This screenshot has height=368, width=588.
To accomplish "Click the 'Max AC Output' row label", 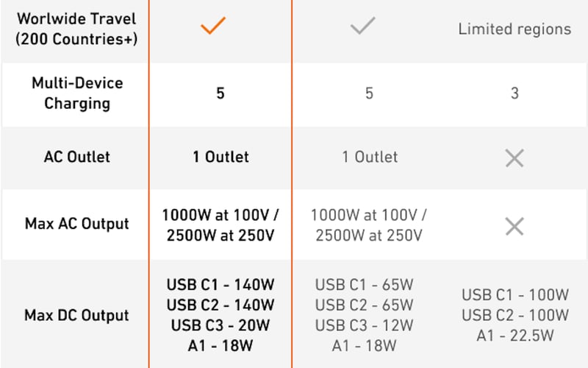I will 76,224.
